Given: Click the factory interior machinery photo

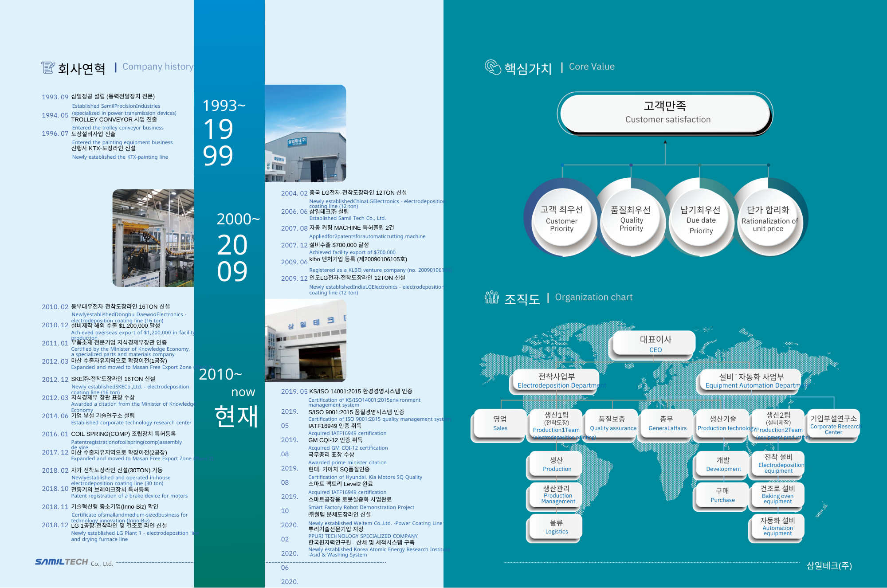Looking at the screenshot, I should (153, 238).
